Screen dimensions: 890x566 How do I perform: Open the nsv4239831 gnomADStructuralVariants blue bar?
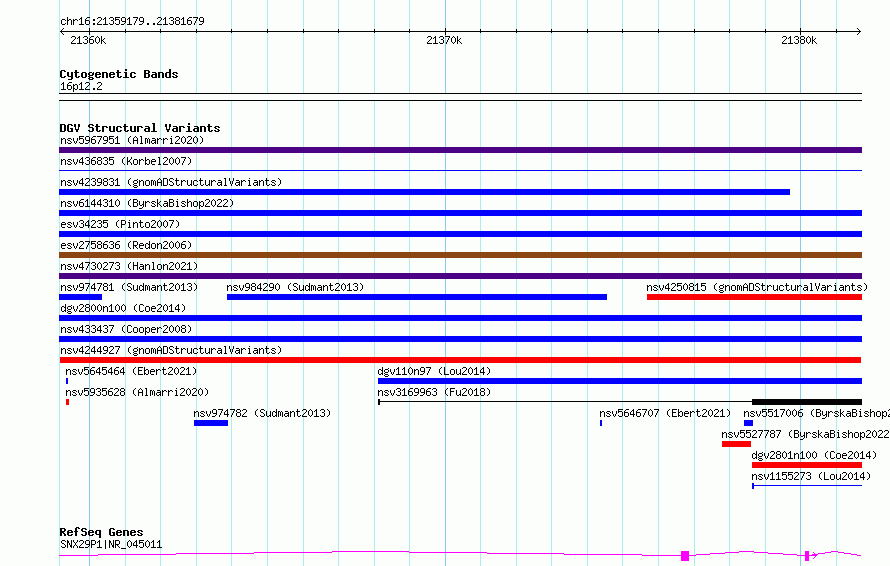coord(425,192)
